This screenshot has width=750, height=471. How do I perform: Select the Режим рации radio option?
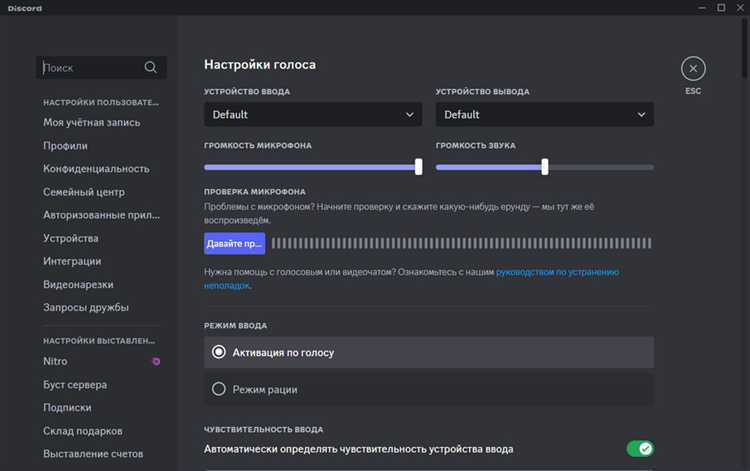(x=220, y=389)
